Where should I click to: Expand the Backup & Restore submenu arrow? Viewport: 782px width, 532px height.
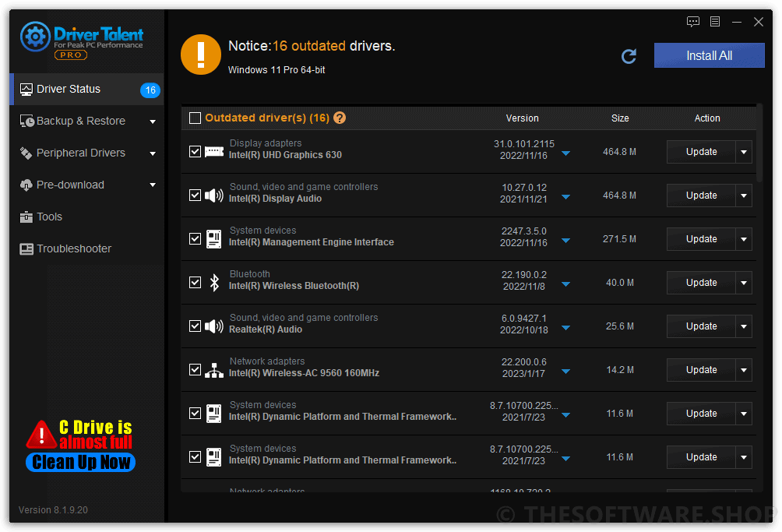click(153, 122)
